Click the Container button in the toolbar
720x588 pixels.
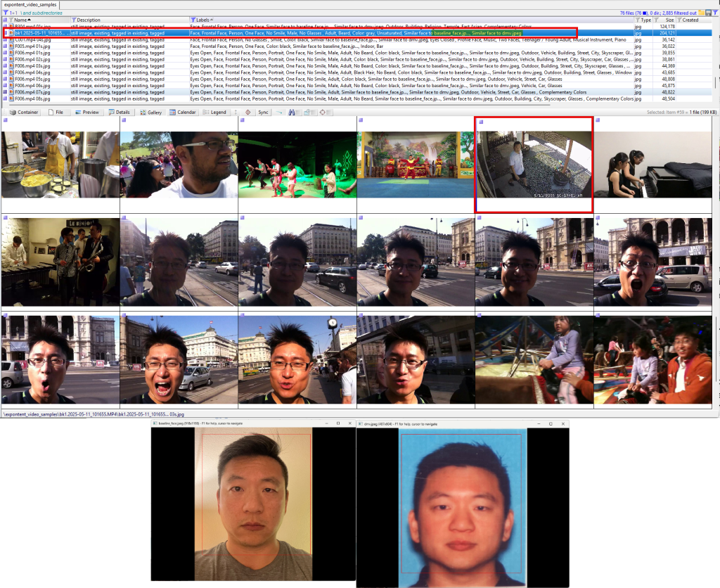(24, 113)
